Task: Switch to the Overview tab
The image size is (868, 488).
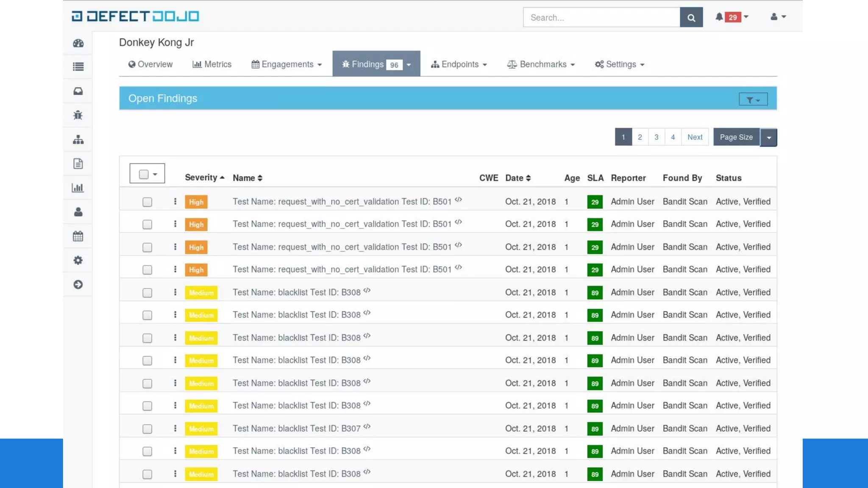Action: pos(150,64)
